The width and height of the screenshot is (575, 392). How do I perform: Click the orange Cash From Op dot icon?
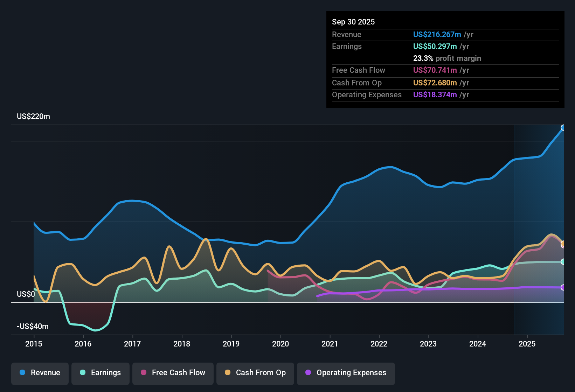pos(228,373)
